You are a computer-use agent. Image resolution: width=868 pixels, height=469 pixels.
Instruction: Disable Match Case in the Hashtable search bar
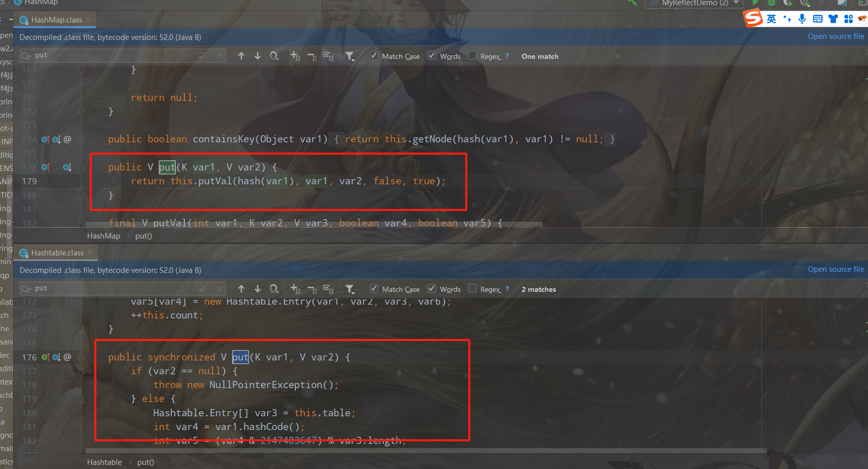click(x=374, y=288)
